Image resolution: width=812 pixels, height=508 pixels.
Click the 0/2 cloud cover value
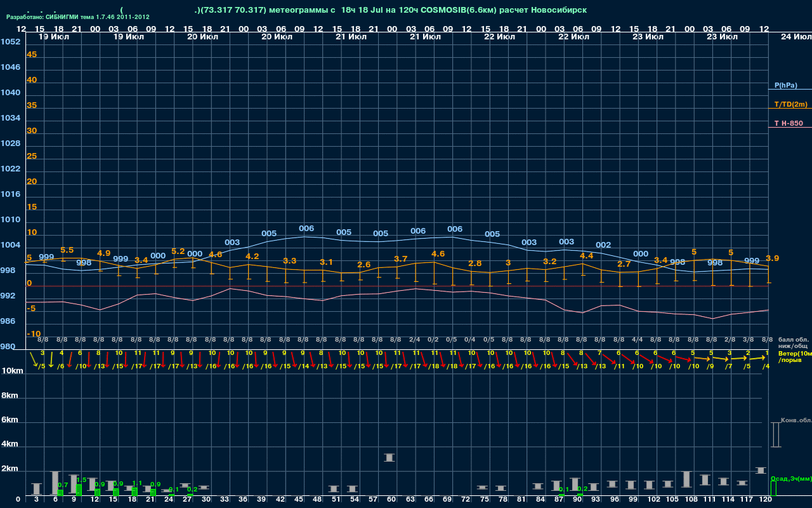pos(433,340)
